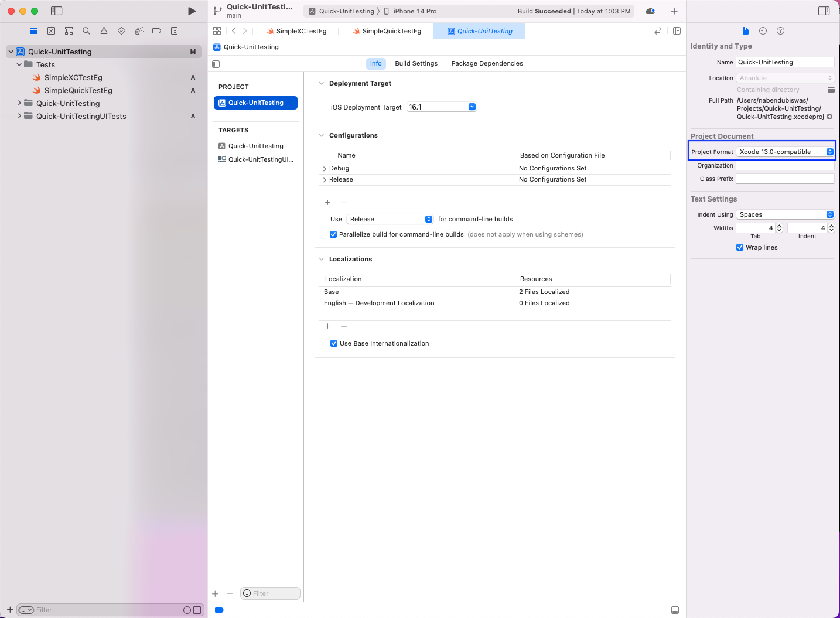Screen dimensions: 840x618
Task: Toggle Use Base Internationalization checkbox
Action: (x=334, y=343)
